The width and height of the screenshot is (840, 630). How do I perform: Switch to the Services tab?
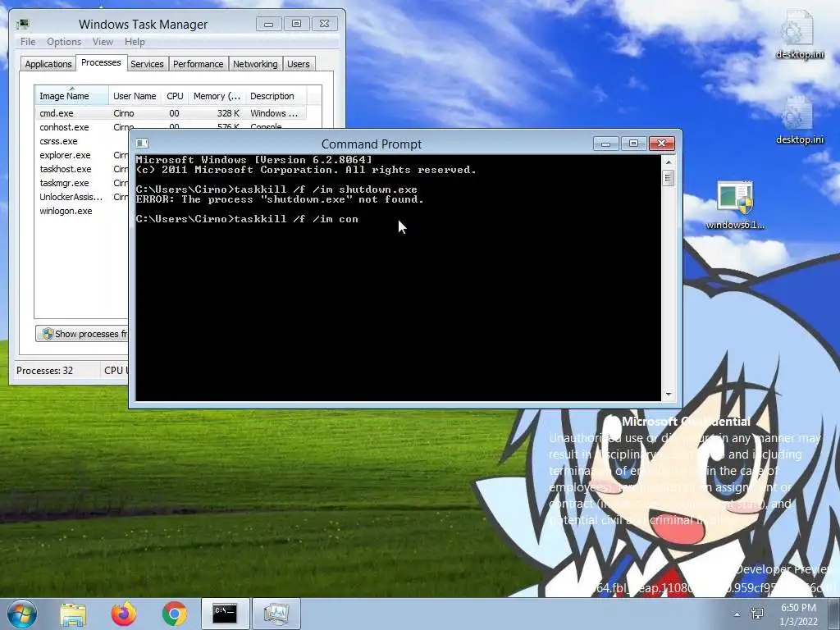point(148,64)
